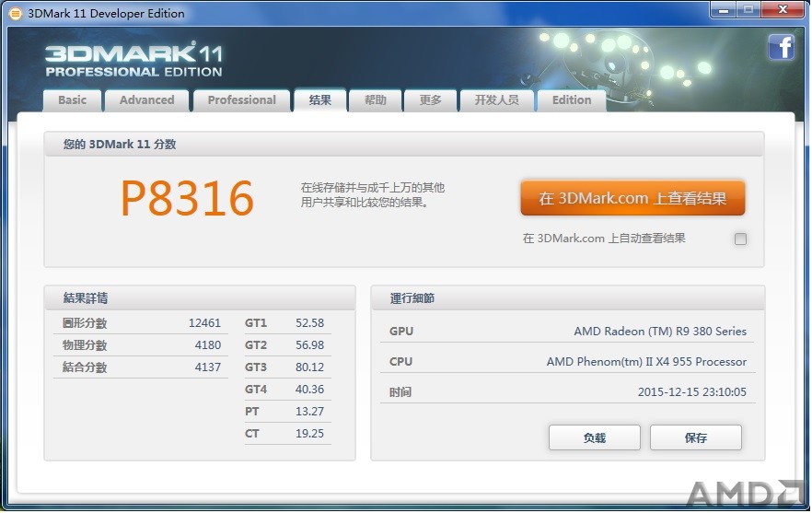Click the timestamp 2015-12-15 23:10:05
The width and height of the screenshot is (812, 513).
692,392
